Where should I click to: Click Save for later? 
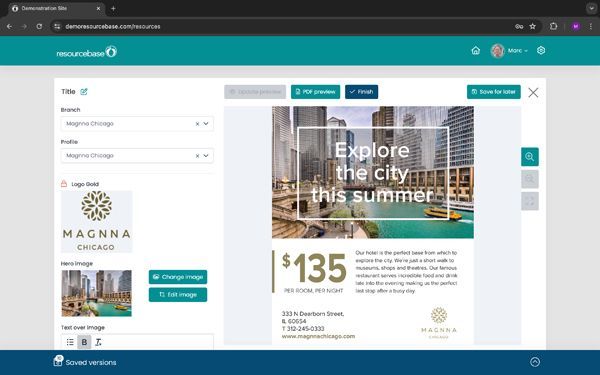[494, 92]
